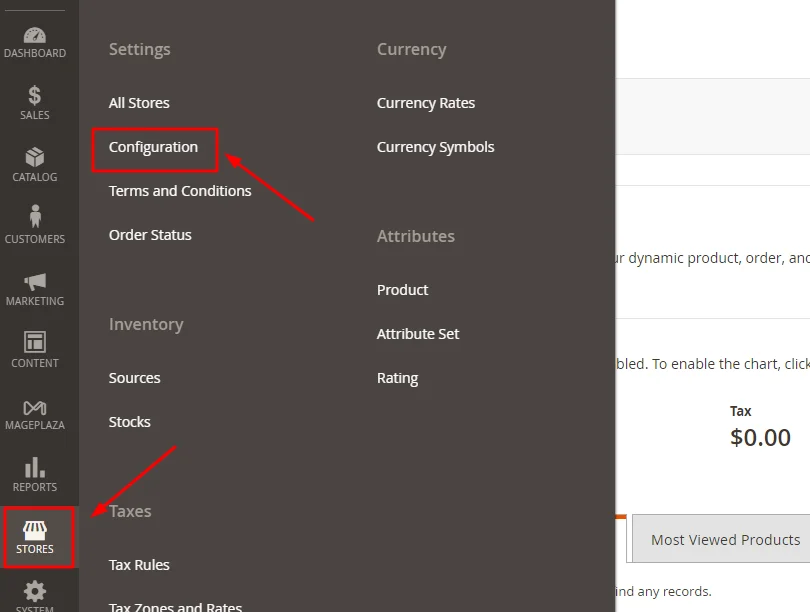Screen dimensions: 810x612
Task: Open Attribute Set under Attributes
Action: pyautogui.click(x=418, y=334)
